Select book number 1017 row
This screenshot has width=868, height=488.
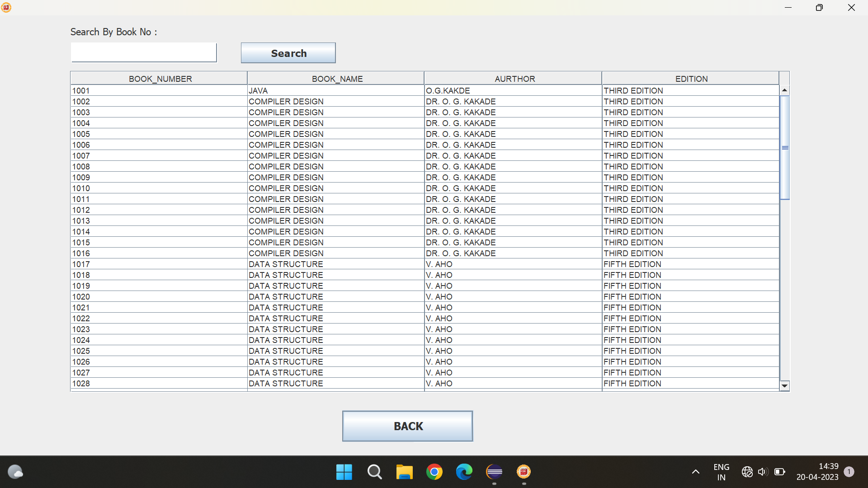click(x=81, y=264)
